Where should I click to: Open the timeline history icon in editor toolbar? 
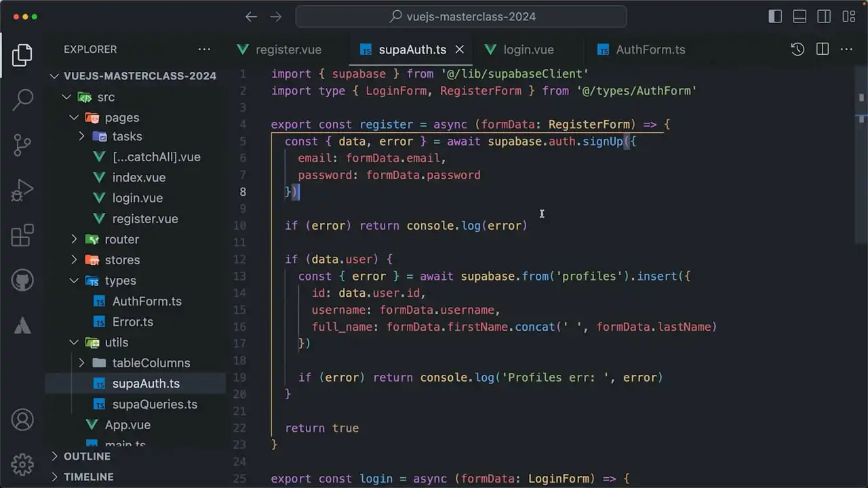click(x=797, y=49)
